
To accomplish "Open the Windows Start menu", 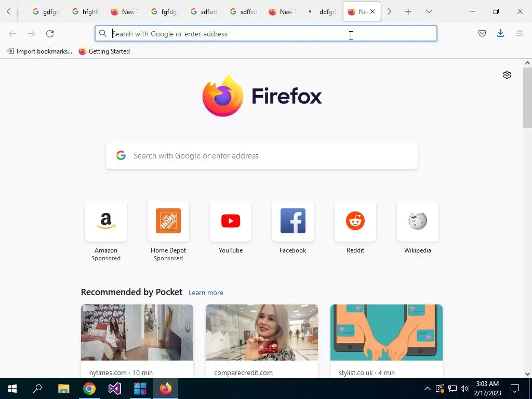I will point(12,389).
